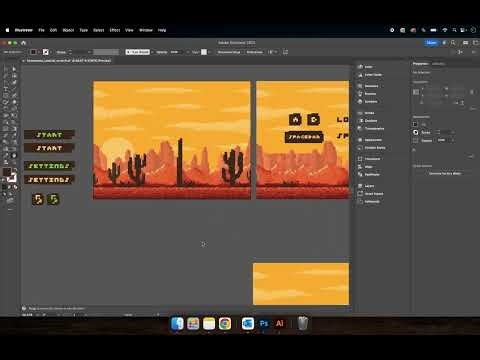480x360 pixels.
Task: Click the stroke color swatch in the toolbar
Action: (12, 178)
